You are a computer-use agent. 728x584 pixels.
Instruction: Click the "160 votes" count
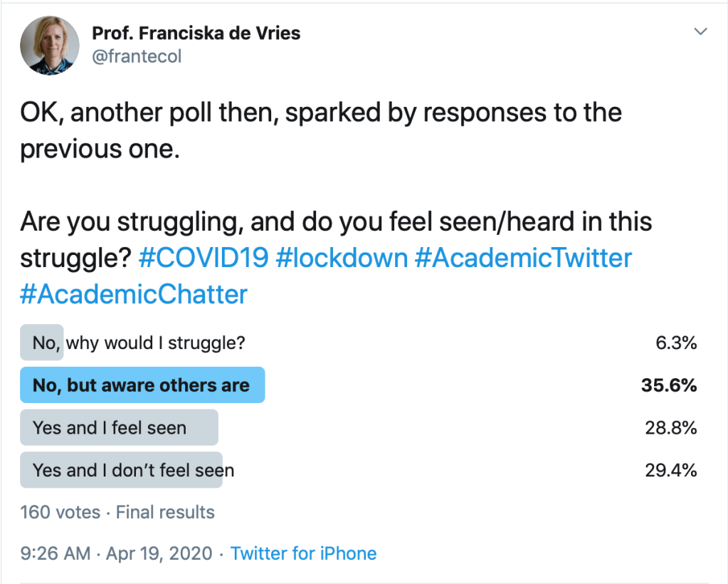60,512
